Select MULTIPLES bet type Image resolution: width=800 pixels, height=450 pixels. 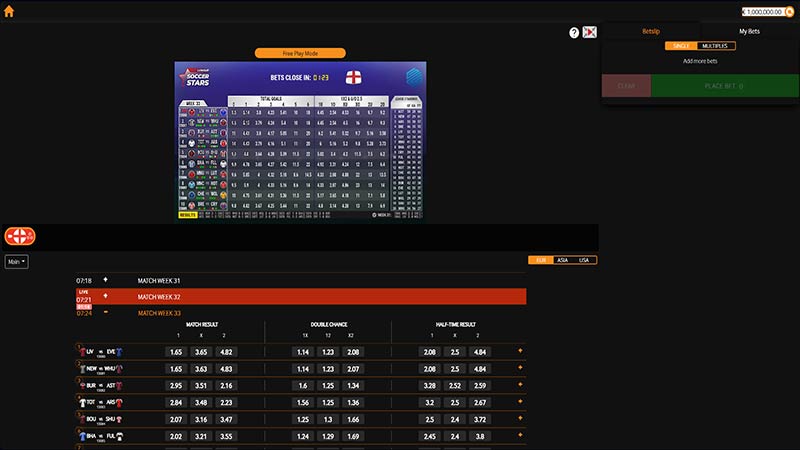(x=715, y=46)
